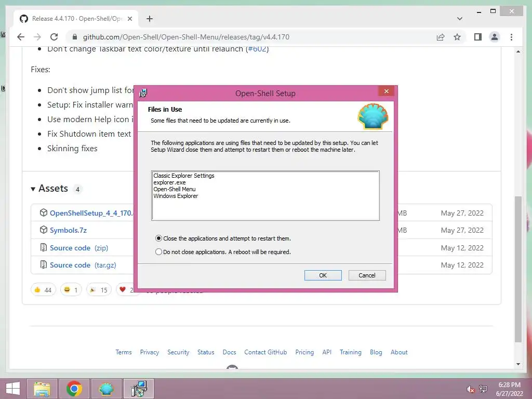Image resolution: width=532 pixels, height=399 pixels.
Task: Share this page via share icon
Action: pos(441,37)
